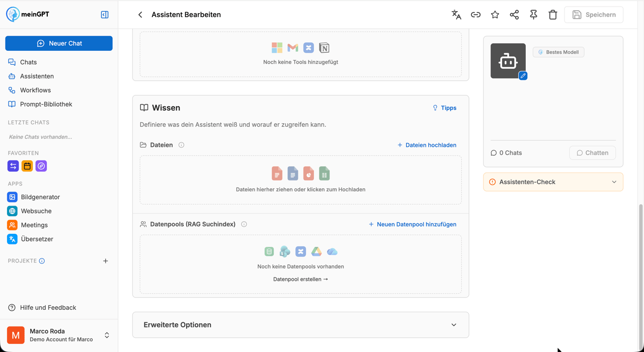This screenshot has height=352, width=644.
Task: Click Noch keine Tools hinzugefügt text
Action: pos(300,62)
